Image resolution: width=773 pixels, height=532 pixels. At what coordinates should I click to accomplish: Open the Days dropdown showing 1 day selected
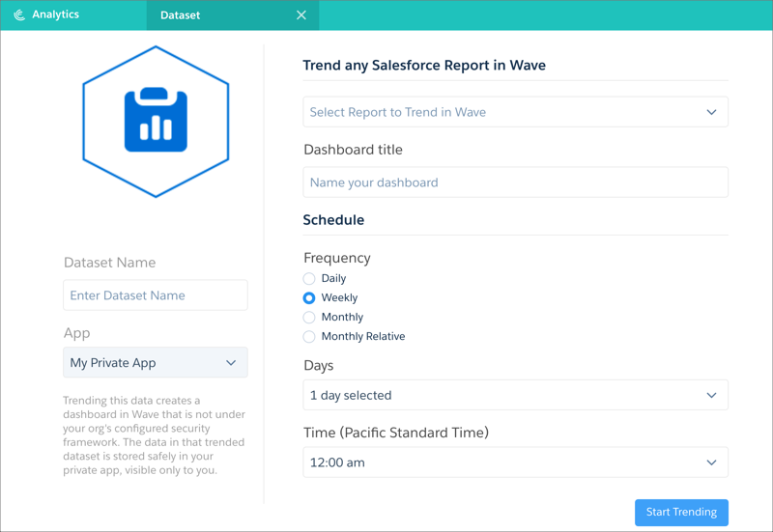pyautogui.click(x=515, y=395)
